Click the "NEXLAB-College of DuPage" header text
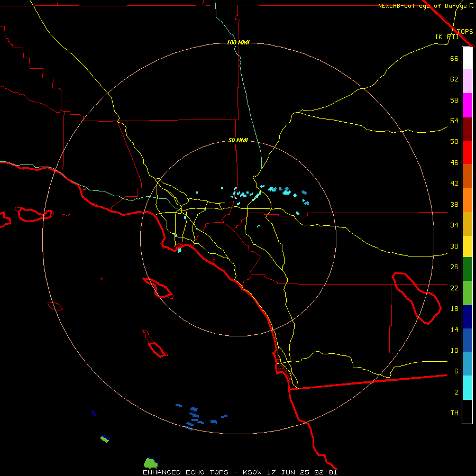Image resolution: width=476 pixels, height=476 pixels. (x=422, y=6)
